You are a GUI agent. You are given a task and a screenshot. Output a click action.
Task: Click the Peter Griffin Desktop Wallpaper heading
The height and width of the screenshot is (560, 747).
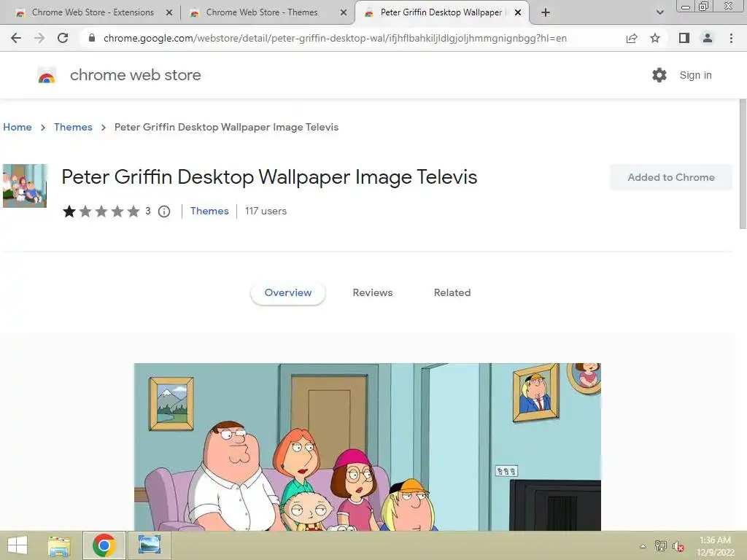269,176
